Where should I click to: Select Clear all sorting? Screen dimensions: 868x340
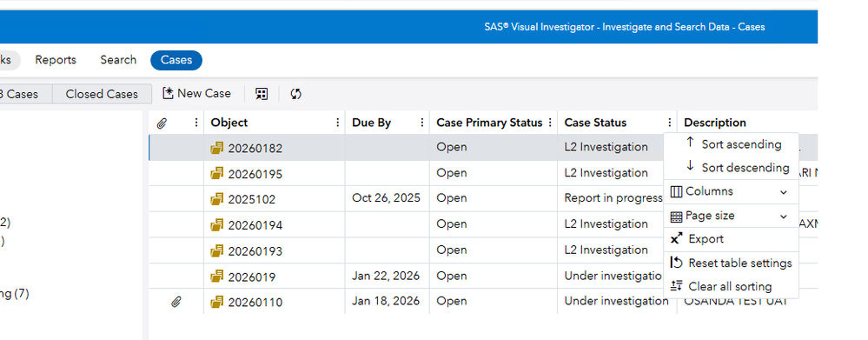731,286
